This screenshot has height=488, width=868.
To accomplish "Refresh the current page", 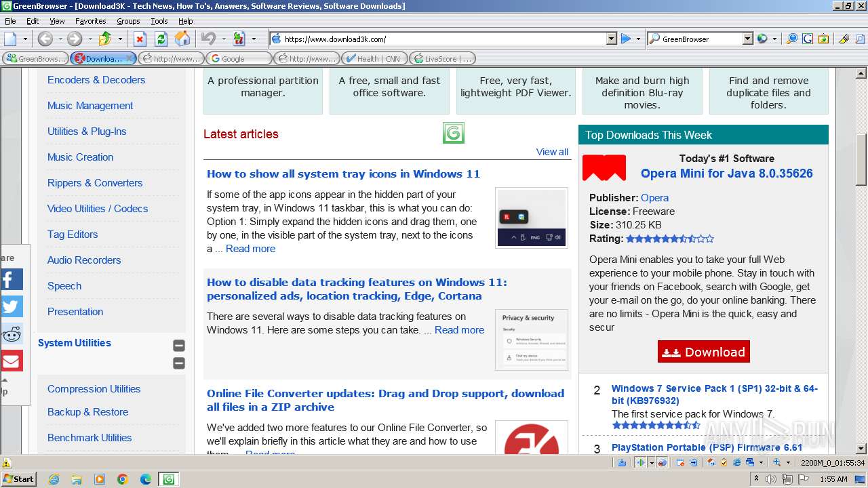I will [x=161, y=39].
